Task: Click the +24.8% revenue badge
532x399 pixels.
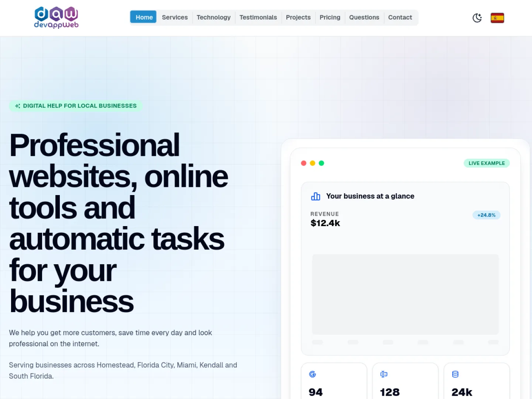Action: (486, 215)
